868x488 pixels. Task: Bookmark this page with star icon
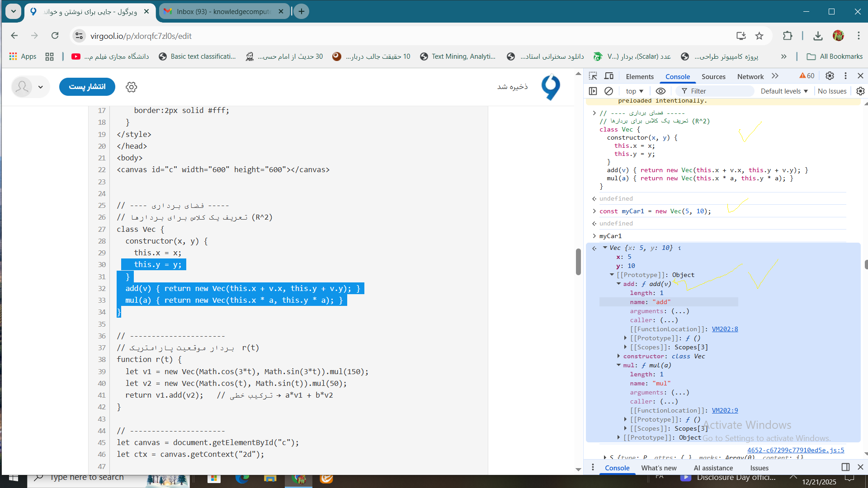click(759, 36)
